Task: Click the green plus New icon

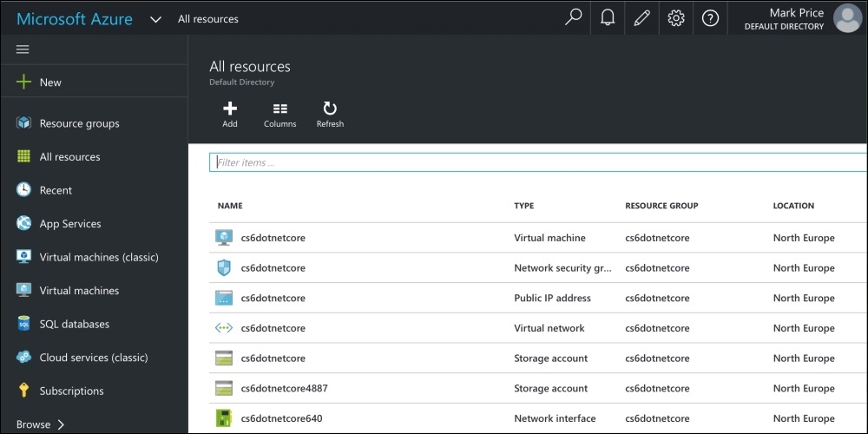Action: (23, 82)
